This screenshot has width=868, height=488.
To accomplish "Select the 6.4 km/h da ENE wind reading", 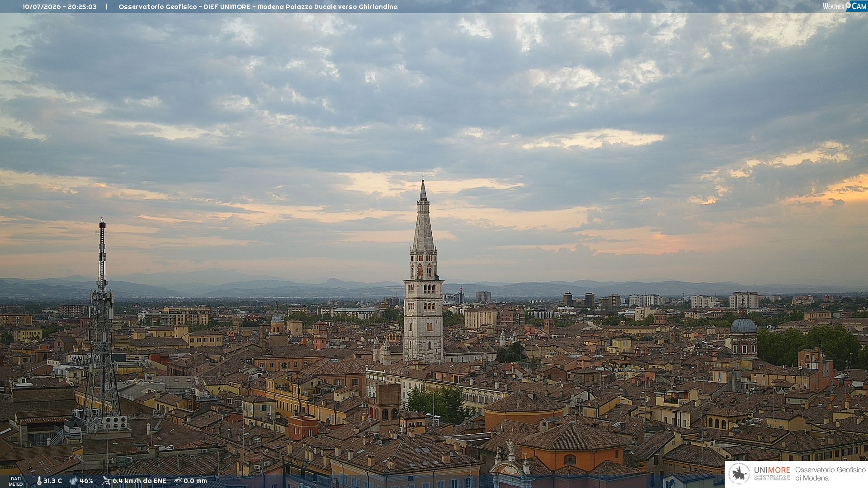I will click(139, 481).
